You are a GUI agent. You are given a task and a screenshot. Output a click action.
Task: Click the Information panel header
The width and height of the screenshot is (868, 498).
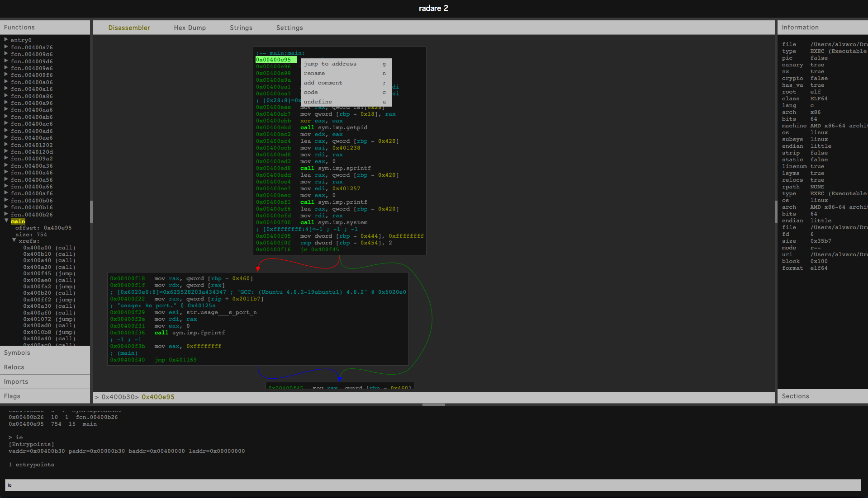click(x=822, y=28)
